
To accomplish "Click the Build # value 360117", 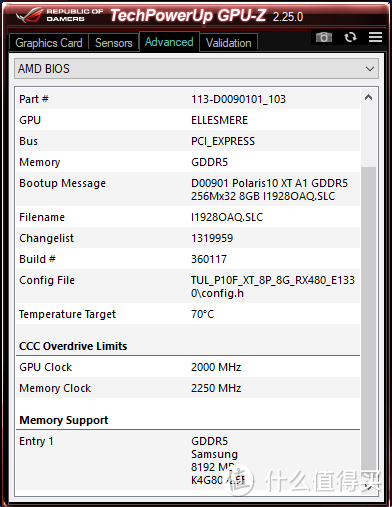I will click(x=209, y=259).
